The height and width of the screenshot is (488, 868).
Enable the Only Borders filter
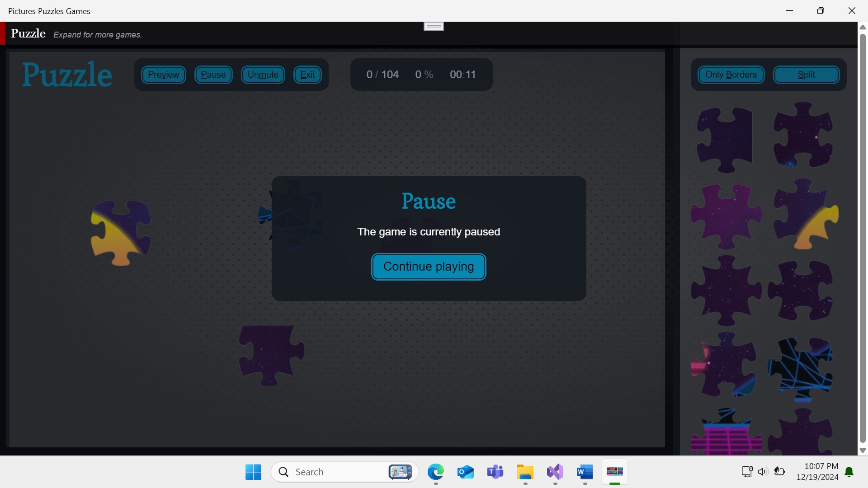click(731, 75)
